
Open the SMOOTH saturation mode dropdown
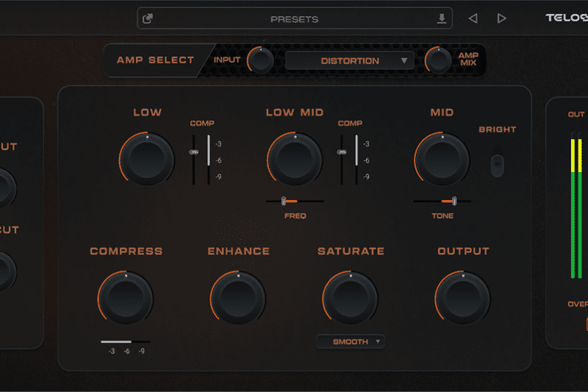click(x=351, y=341)
